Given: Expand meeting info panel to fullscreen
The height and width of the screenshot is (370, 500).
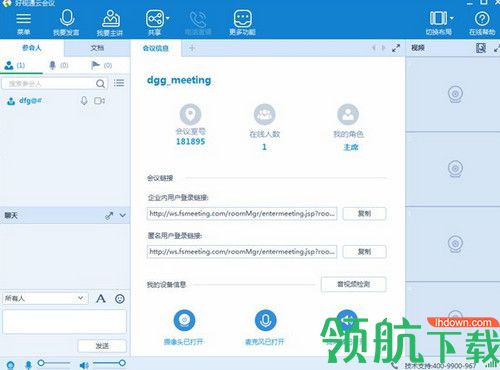Looking at the screenshot, I should pos(396,48).
